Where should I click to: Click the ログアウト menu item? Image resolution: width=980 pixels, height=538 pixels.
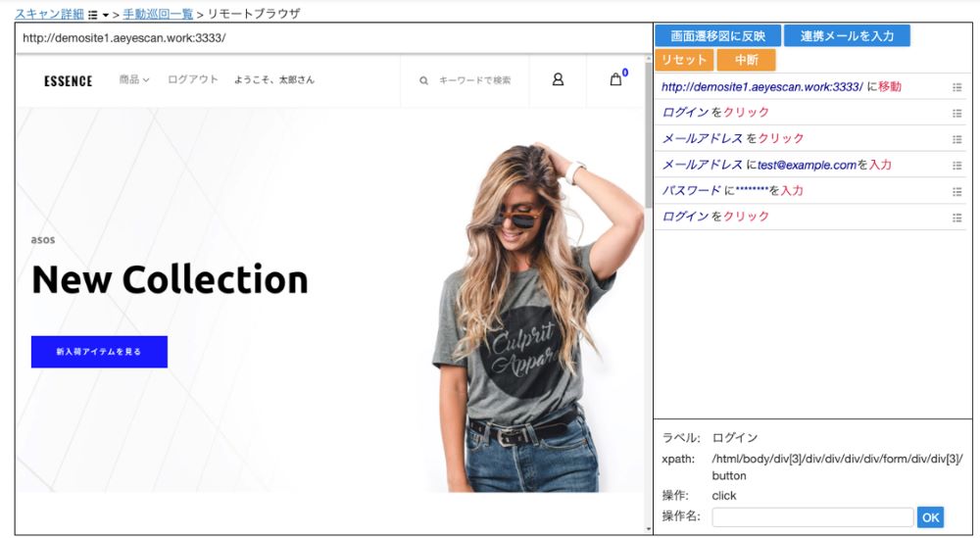[x=193, y=79]
